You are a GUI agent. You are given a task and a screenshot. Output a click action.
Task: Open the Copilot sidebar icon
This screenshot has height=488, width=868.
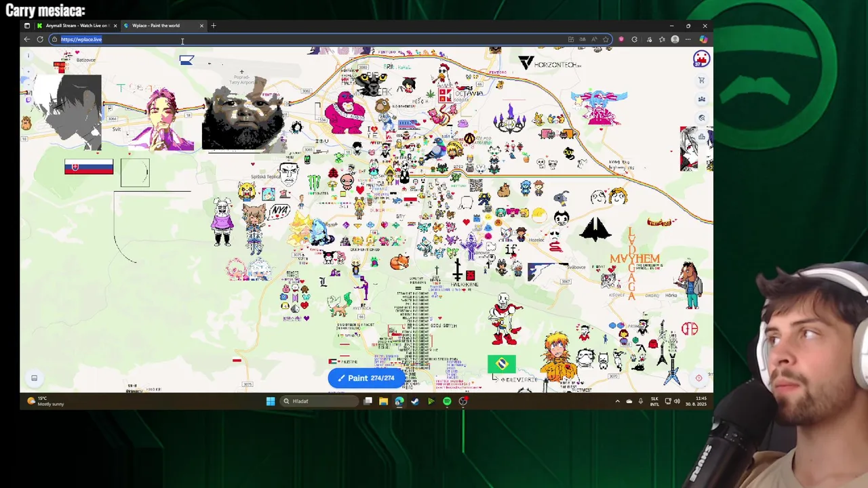(x=703, y=39)
